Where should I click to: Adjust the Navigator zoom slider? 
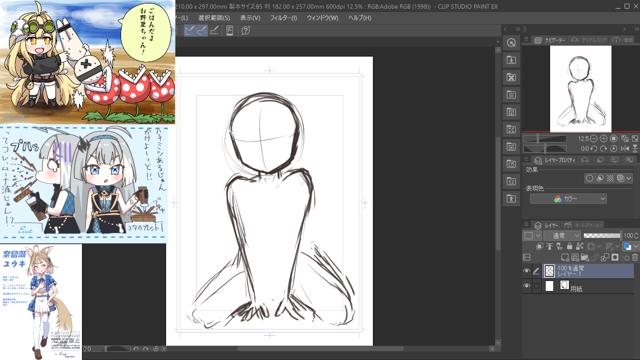[545, 139]
